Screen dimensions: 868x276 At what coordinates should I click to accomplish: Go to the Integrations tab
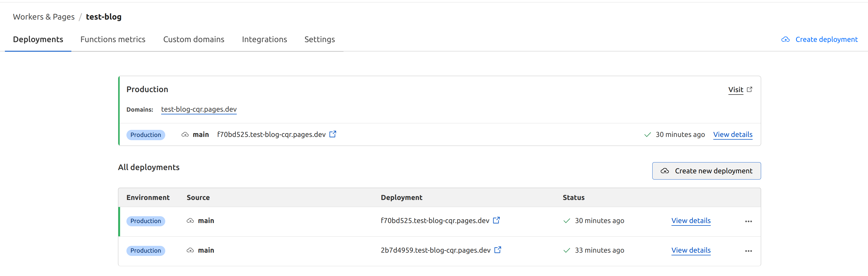(x=265, y=39)
